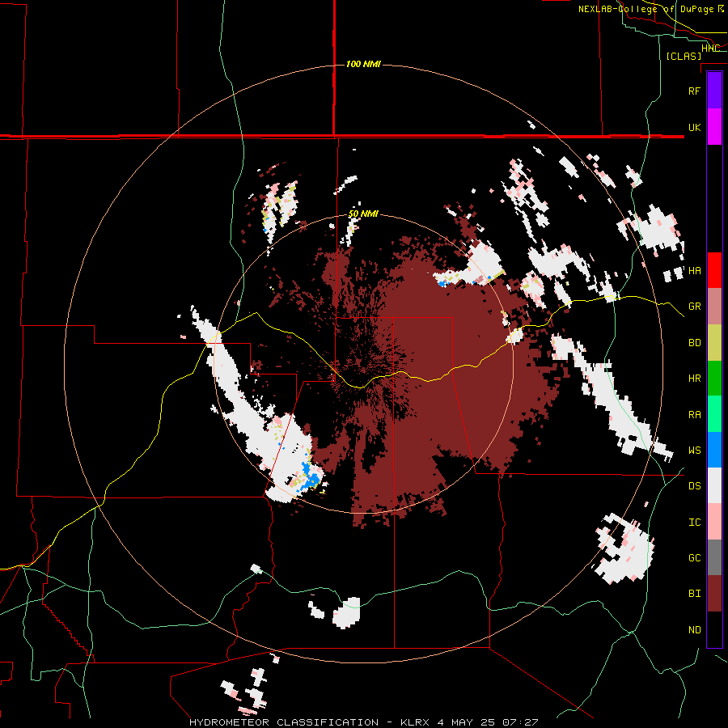Click the BI legend label
The width and height of the screenshot is (728, 728).
point(694,594)
